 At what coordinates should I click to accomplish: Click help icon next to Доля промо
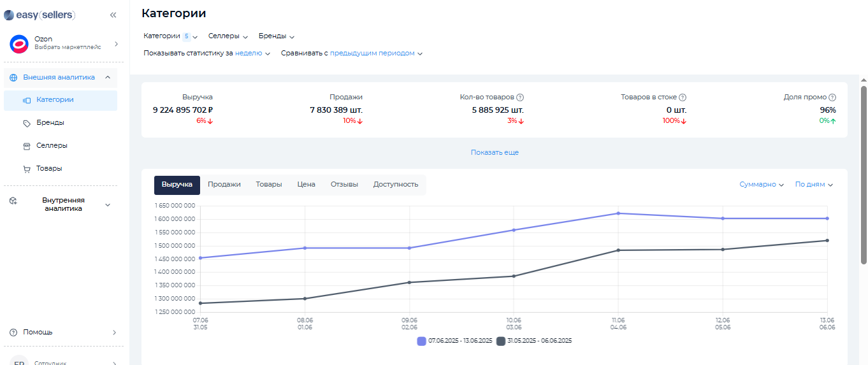(832, 97)
